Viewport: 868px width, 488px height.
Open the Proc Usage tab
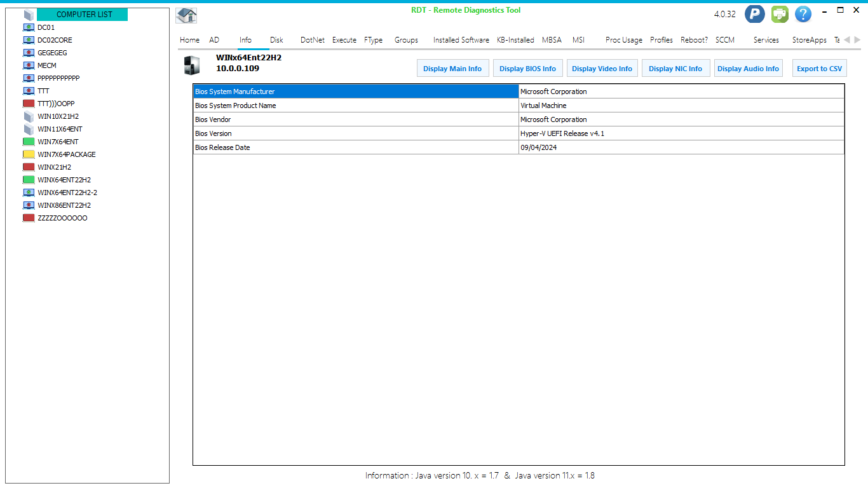[624, 40]
